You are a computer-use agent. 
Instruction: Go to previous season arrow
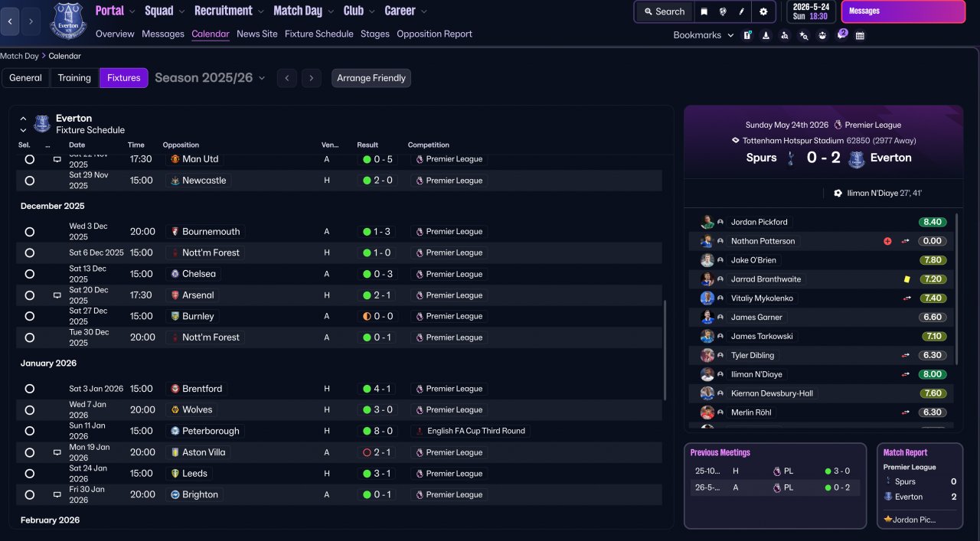tap(286, 78)
